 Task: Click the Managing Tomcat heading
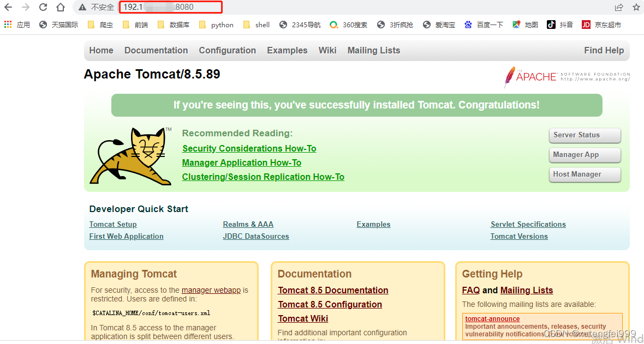point(134,274)
